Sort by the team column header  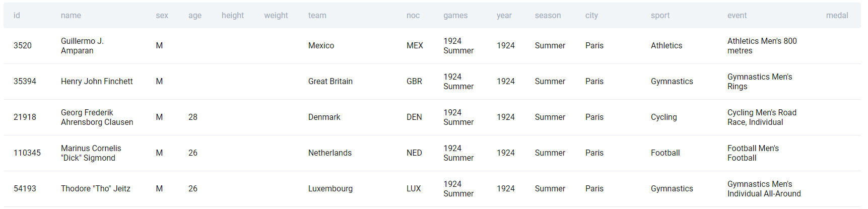point(317,16)
